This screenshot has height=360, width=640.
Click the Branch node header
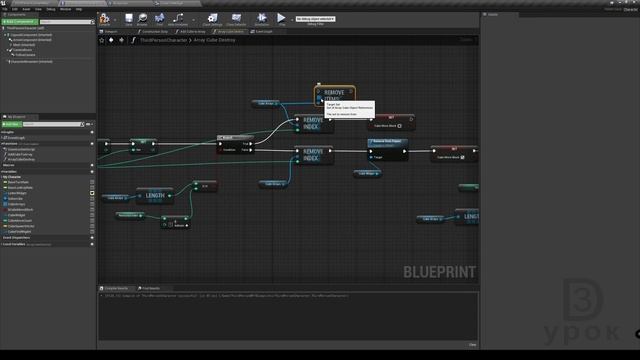click(235, 138)
